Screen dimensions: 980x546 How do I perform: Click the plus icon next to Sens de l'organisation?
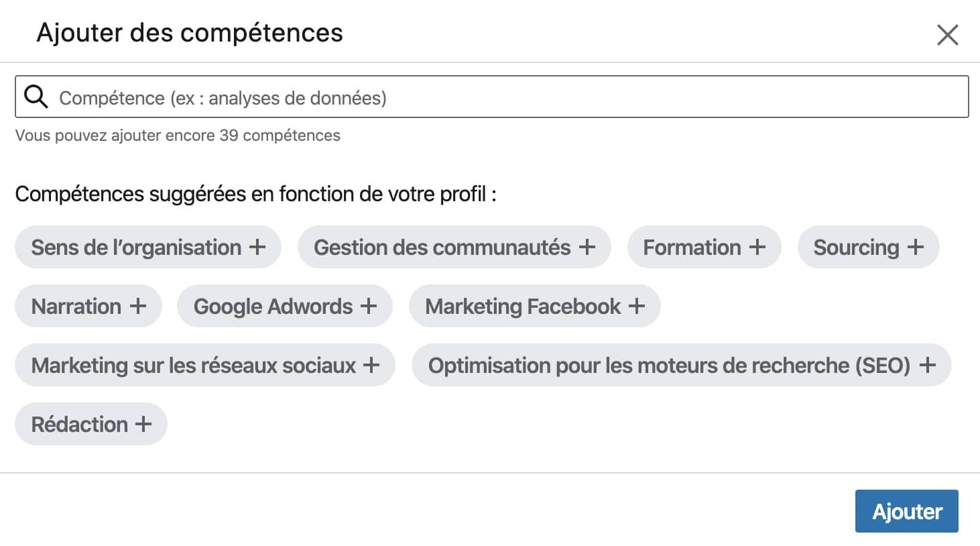pos(257,247)
